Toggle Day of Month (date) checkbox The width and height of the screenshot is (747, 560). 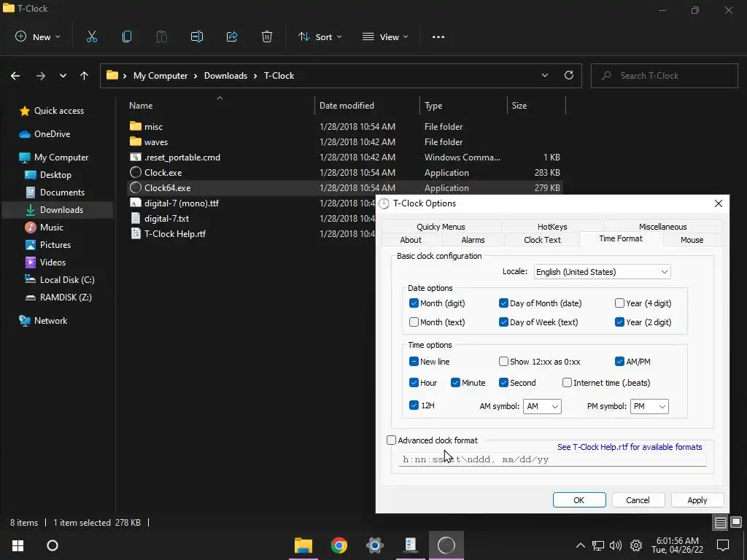pyautogui.click(x=503, y=303)
